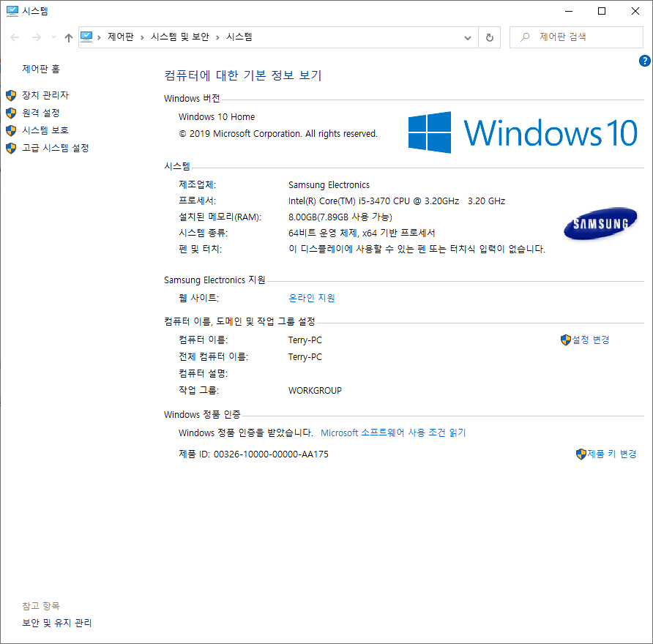Open 제어판 홈 link

click(x=41, y=69)
